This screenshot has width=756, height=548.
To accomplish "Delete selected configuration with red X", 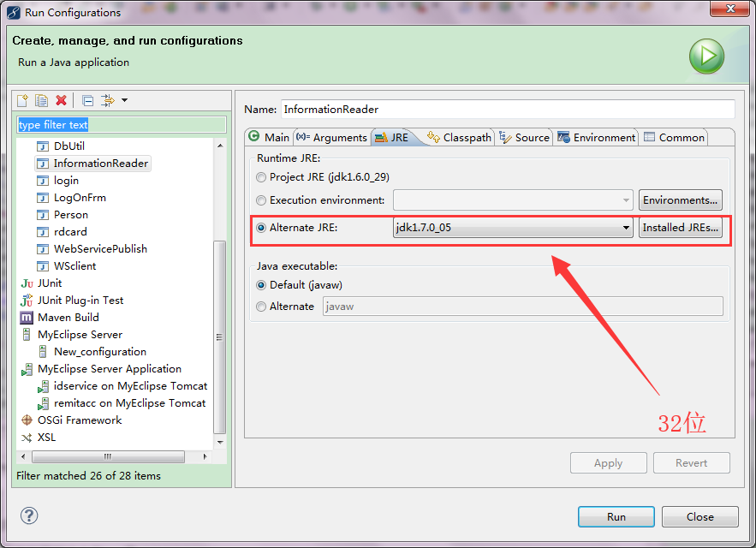I will click(62, 100).
